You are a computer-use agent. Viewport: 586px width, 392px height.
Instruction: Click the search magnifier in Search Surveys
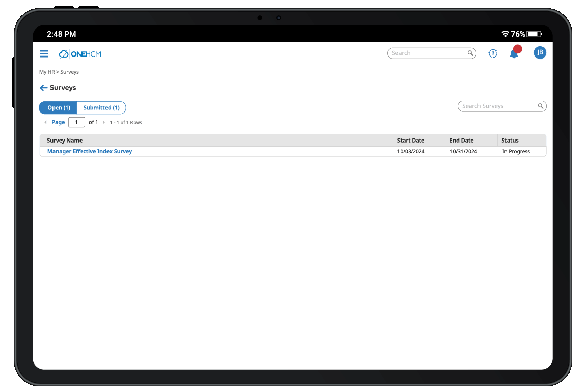click(x=540, y=106)
